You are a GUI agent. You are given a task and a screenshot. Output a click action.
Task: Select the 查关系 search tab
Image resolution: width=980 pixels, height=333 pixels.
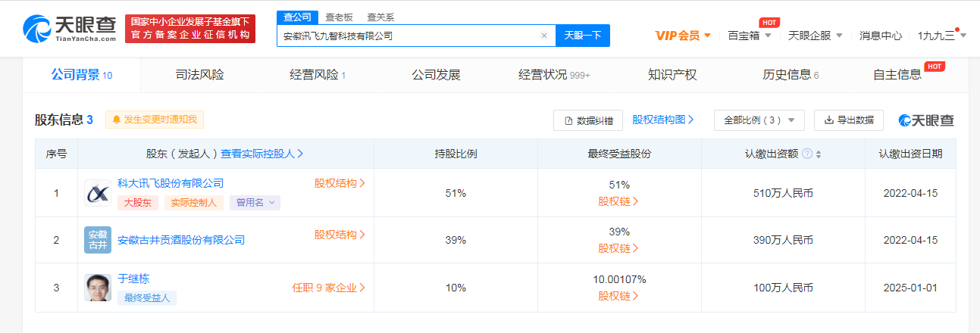[380, 17]
